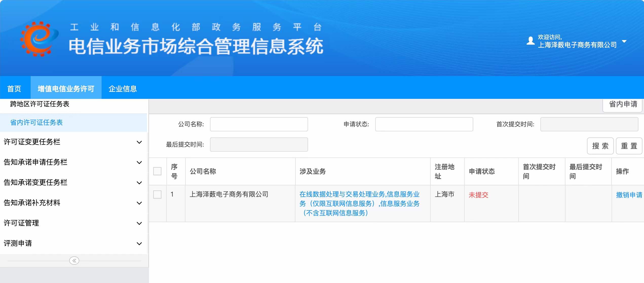Select 省内许可证任务表 in sidebar
The height and width of the screenshot is (283, 644).
(x=73, y=122)
